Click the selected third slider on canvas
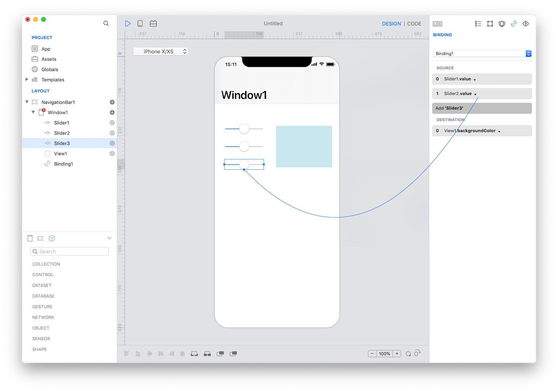Image resolution: width=558 pixels, height=392 pixels. tap(244, 164)
